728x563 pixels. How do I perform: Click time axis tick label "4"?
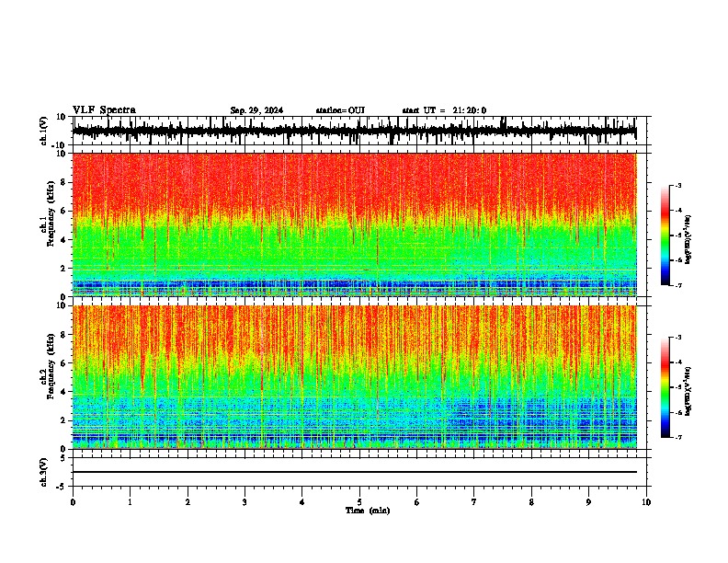click(x=302, y=502)
